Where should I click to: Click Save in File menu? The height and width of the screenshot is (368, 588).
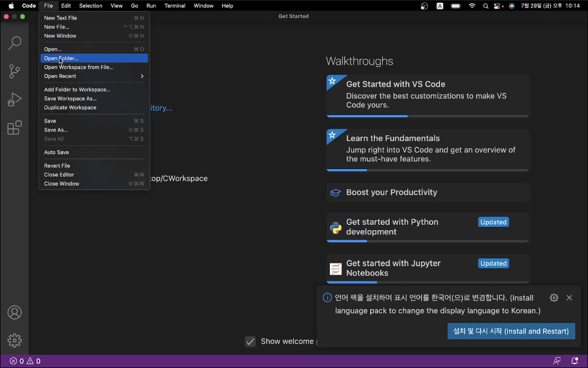pyautogui.click(x=94, y=121)
